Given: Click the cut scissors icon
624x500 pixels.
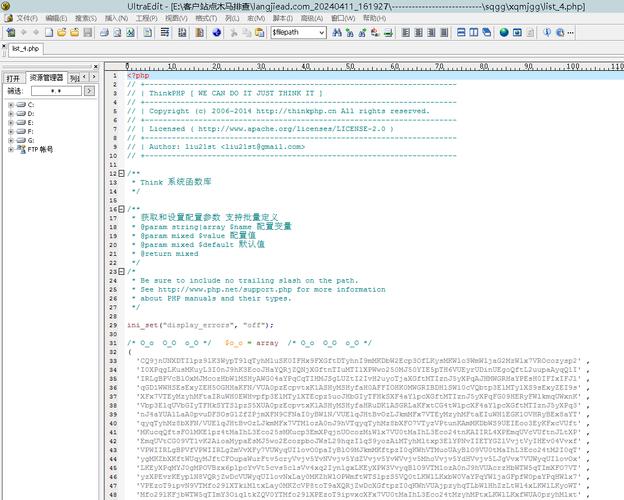Looking at the screenshot, I should pos(234,33).
